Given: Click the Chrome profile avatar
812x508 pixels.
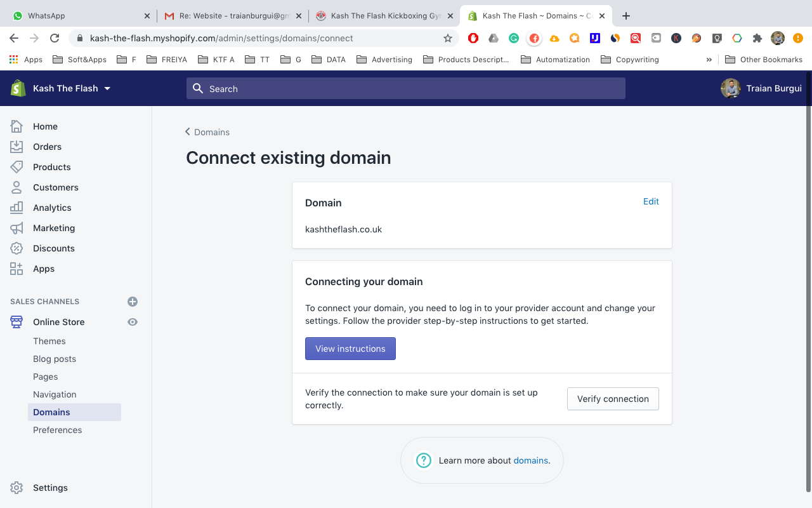Looking at the screenshot, I should (x=778, y=38).
